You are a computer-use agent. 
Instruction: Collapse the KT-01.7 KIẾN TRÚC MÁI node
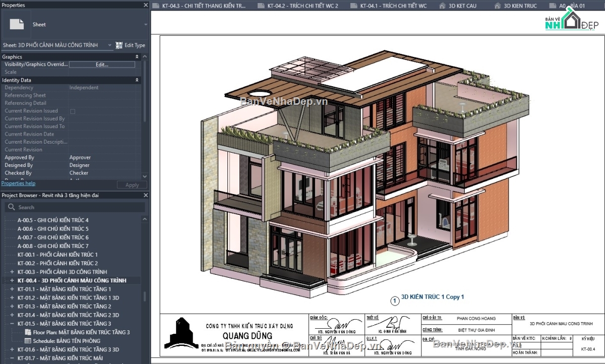[x=12, y=358]
